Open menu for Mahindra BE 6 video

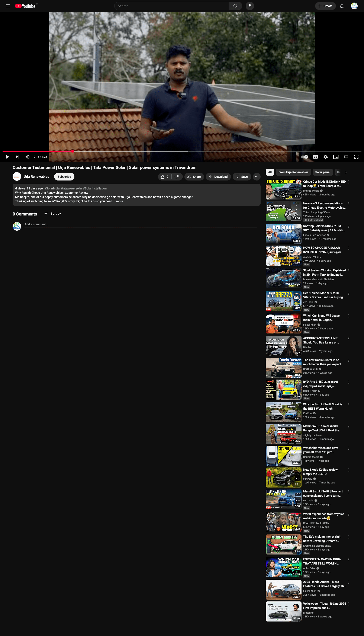tap(349, 426)
